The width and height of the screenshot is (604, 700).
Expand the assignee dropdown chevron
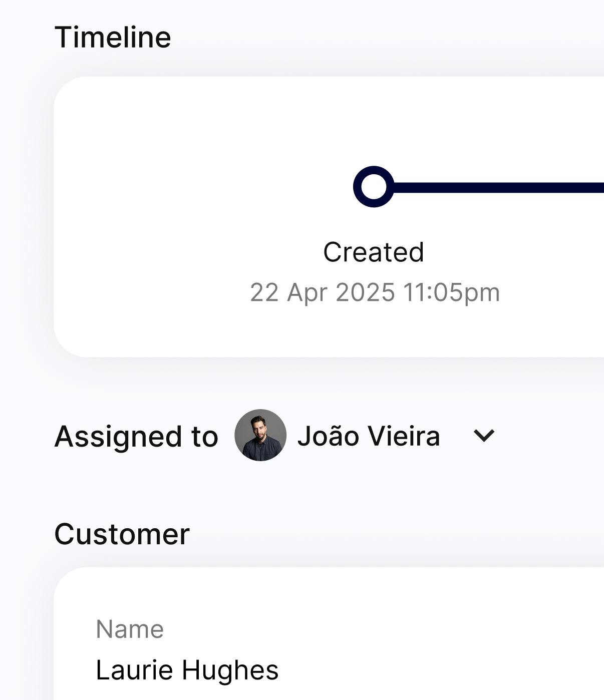click(484, 436)
